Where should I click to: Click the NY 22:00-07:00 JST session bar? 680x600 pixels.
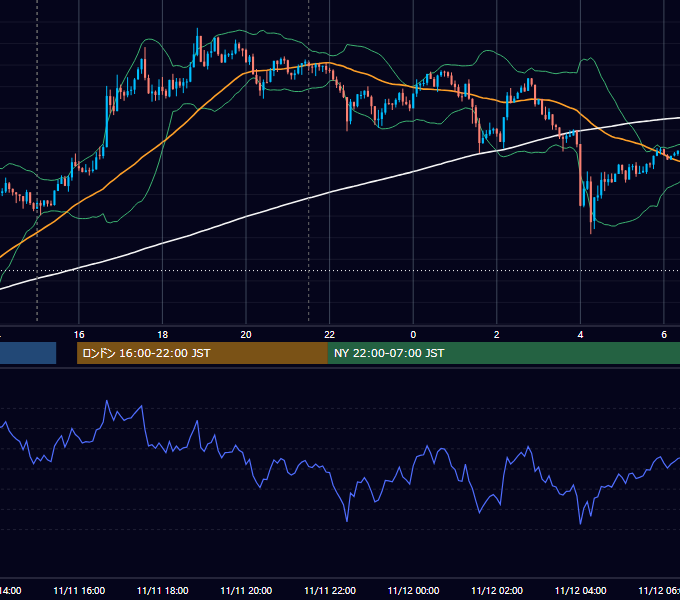pos(503,353)
